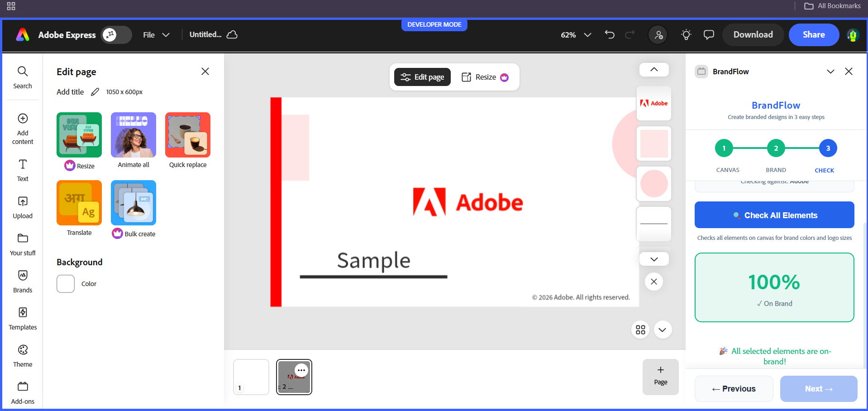Select the Edit page tab
The width and height of the screenshot is (868, 411).
point(422,77)
